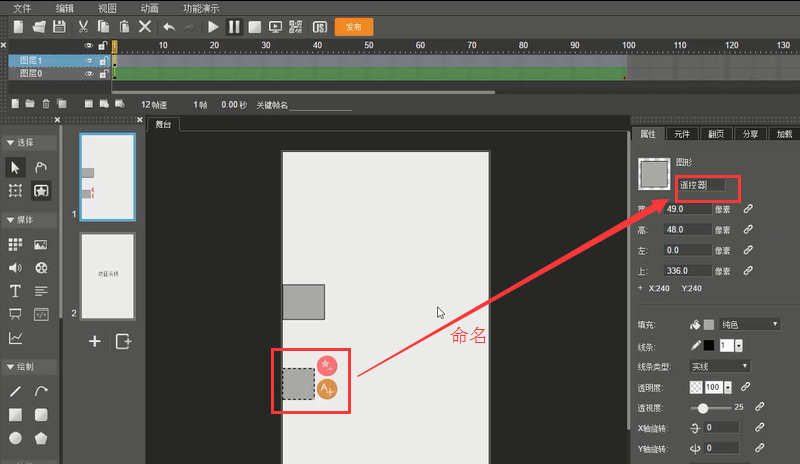The height and width of the screenshot is (464, 800).
Task: Select the line drawing tool
Action: click(15, 392)
